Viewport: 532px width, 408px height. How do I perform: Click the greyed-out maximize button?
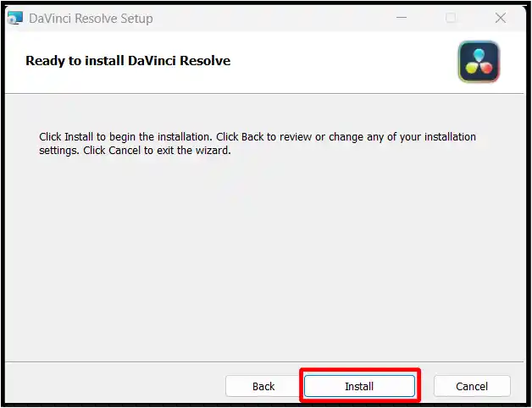pyautogui.click(x=452, y=18)
